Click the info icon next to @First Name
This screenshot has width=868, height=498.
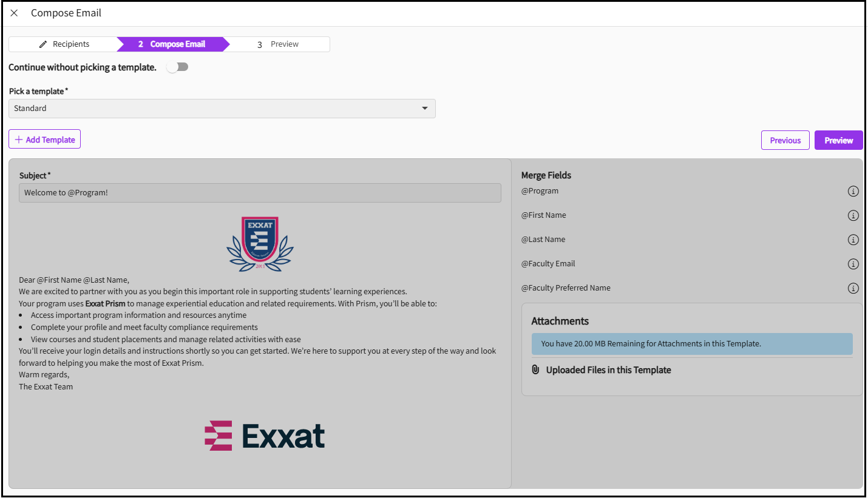point(853,215)
